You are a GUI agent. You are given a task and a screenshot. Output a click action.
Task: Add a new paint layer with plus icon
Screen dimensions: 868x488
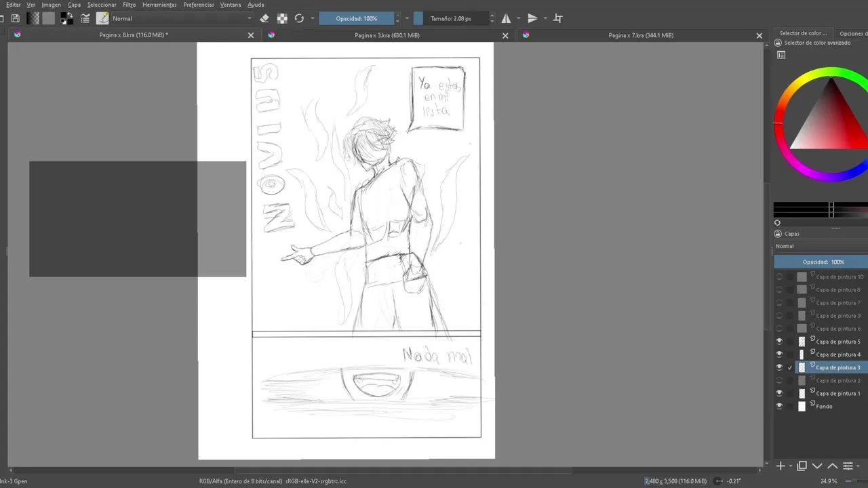(781, 466)
